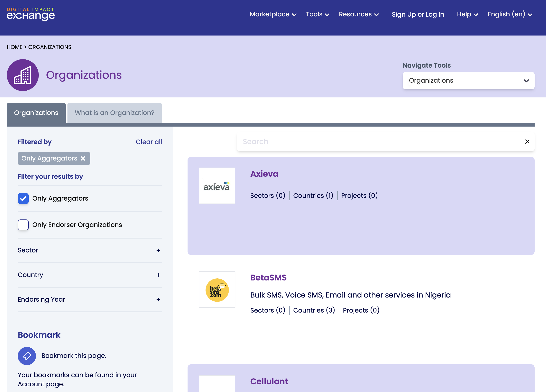This screenshot has width=546, height=392.
Task: Click BetaSMS's Sectors (0) text
Action: [268, 310]
